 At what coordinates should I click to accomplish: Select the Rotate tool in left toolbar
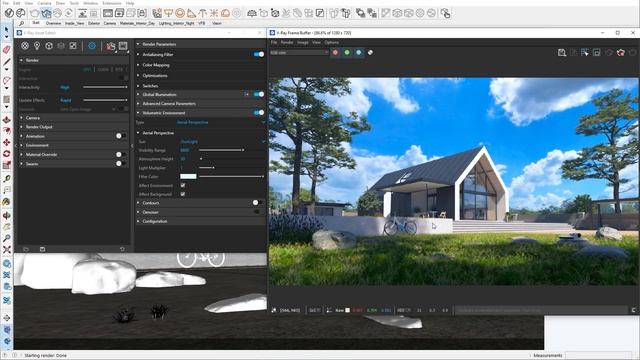point(7,154)
